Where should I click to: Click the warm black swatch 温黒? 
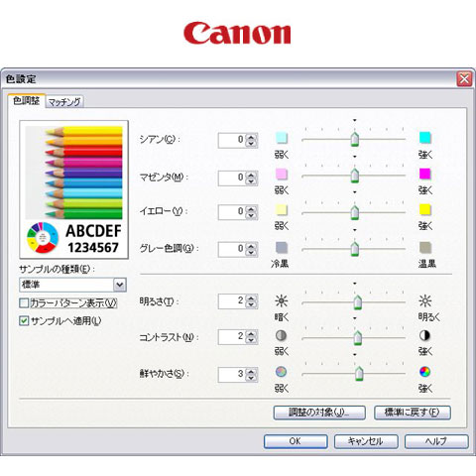point(425,248)
